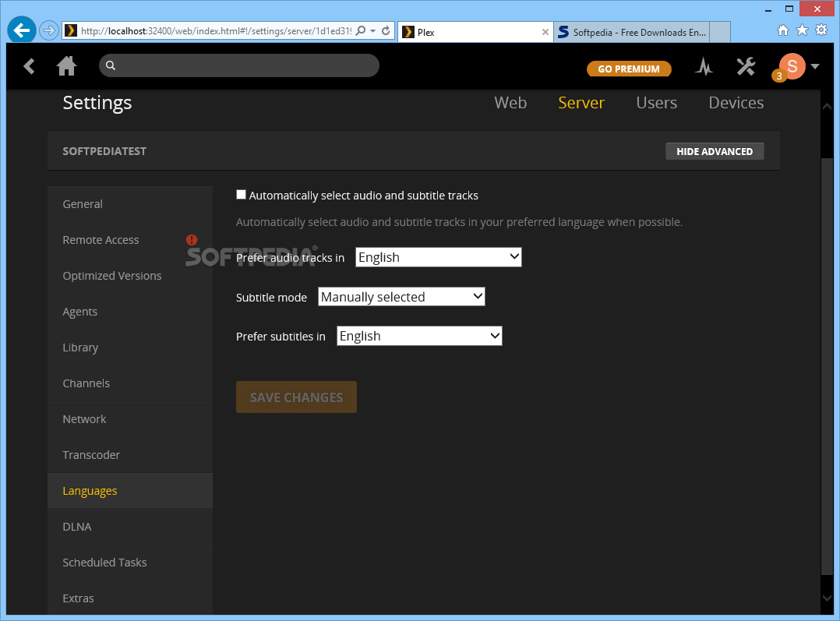Image resolution: width=840 pixels, height=621 pixels.
Task: Open the browser home icon
Action: (783, 30)
